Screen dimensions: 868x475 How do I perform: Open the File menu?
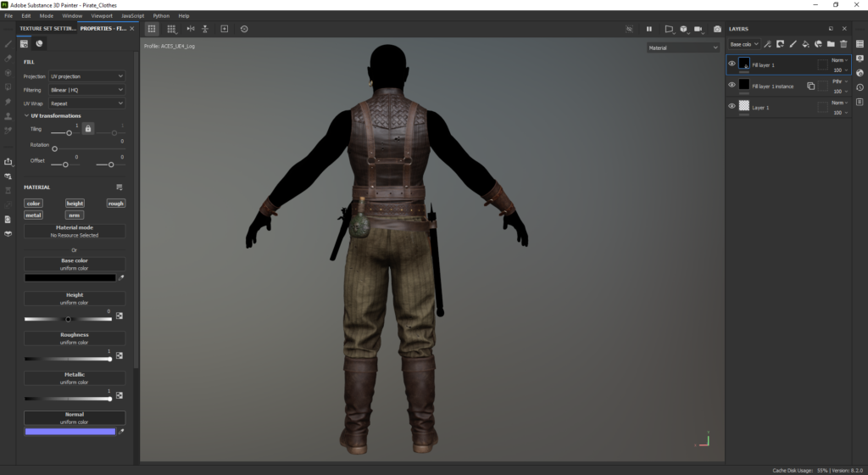(x=8, y=16)
